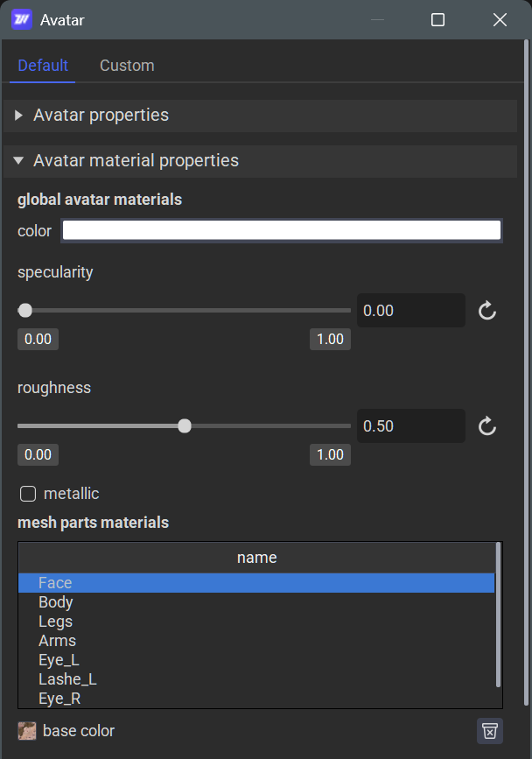
Task: Click the base color texture thumbnail
Action: 25,731
